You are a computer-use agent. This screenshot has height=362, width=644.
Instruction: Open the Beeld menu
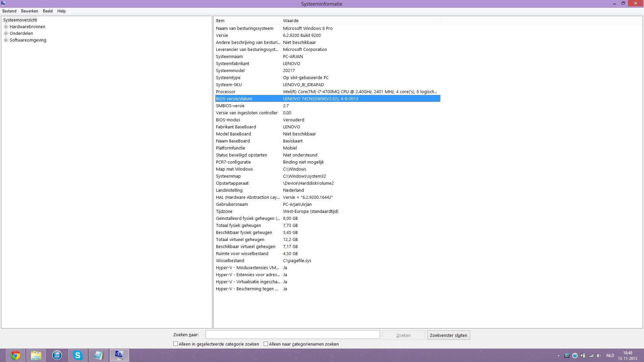(48, 11)
